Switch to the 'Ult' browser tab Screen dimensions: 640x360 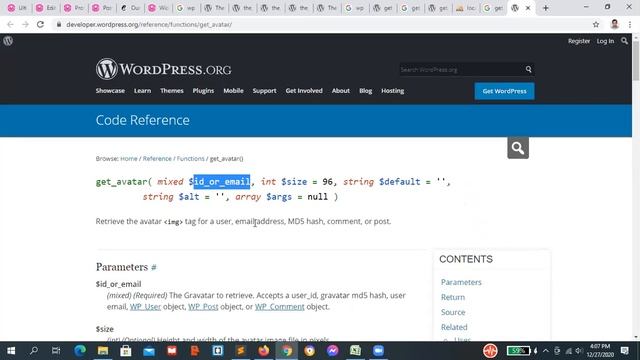[17, 8]
